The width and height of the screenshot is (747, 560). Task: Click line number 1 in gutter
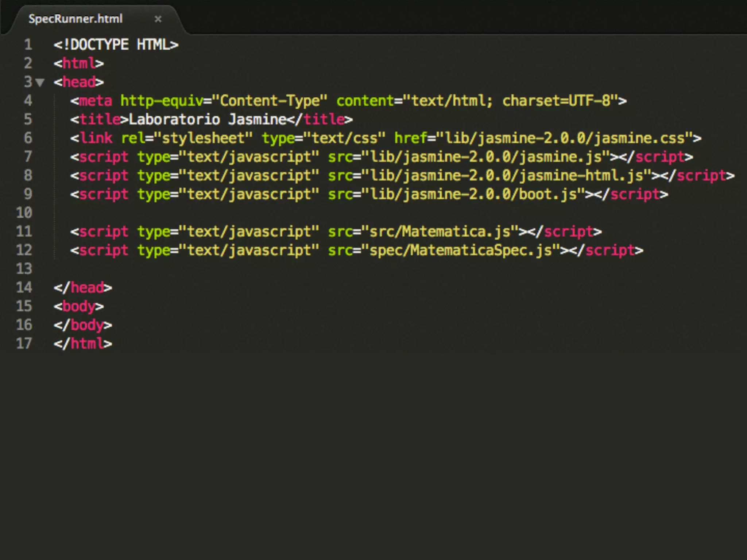pyautogui.click(x=28, y=44)
